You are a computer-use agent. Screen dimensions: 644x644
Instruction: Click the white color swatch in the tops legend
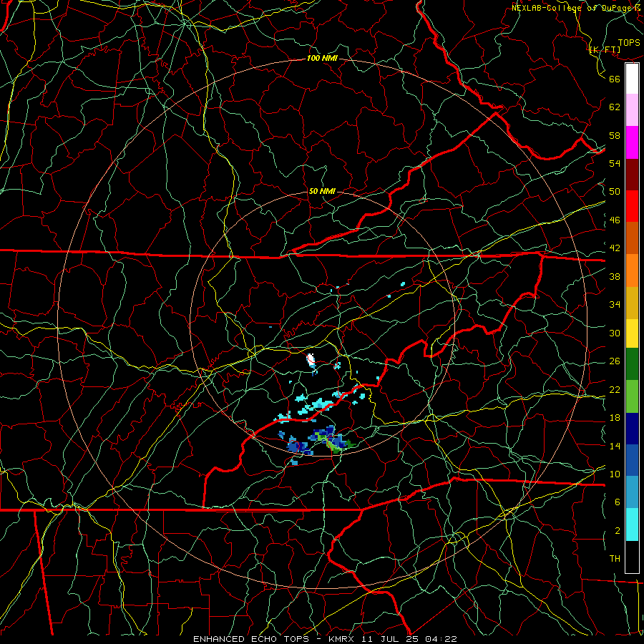[632, 79]
